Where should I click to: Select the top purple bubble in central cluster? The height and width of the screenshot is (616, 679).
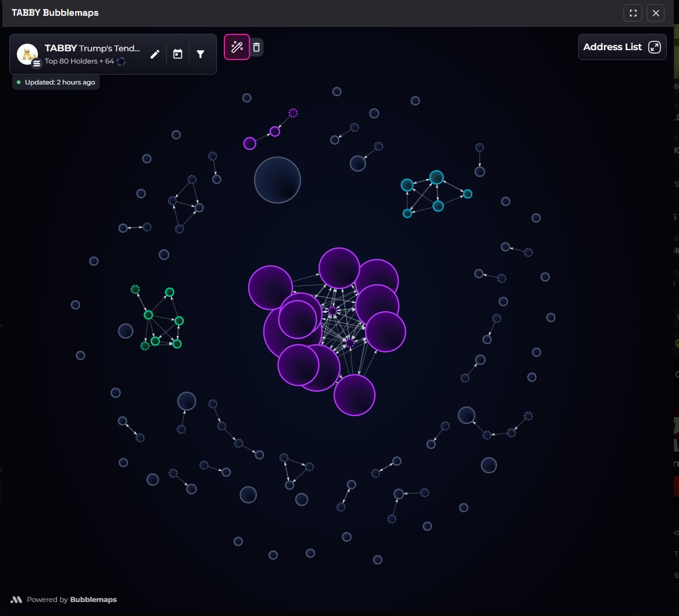339,269
